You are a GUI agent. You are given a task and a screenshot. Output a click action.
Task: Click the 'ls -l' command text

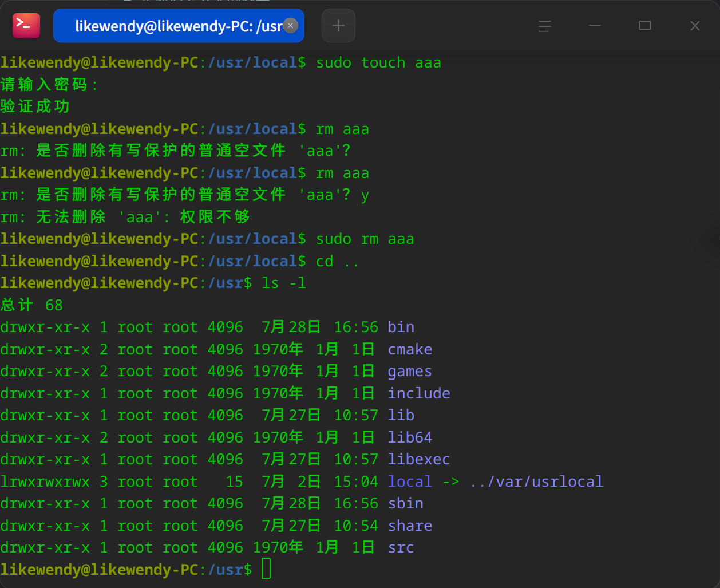284,283
